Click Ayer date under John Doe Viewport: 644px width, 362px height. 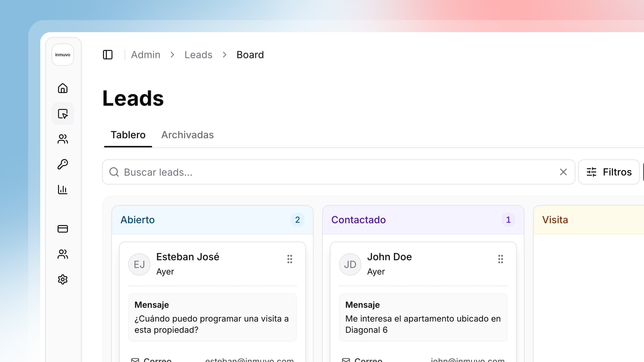click(x=376, y=271)
